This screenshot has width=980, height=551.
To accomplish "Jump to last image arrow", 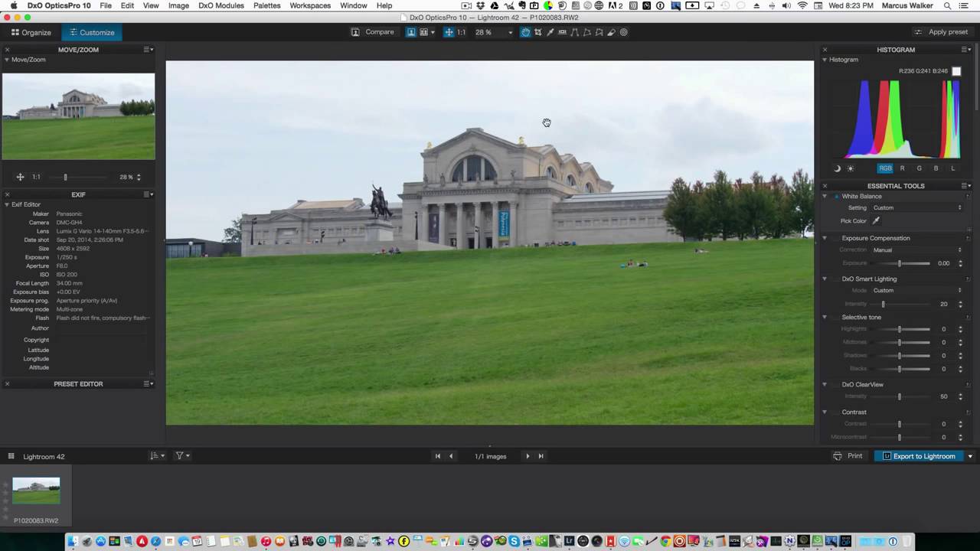I will 541,456.
